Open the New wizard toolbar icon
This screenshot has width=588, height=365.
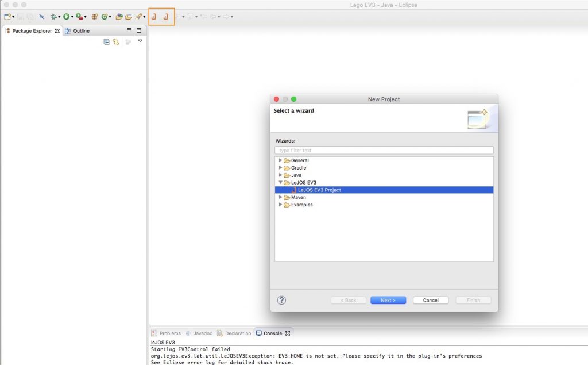(x=7, y=16)
